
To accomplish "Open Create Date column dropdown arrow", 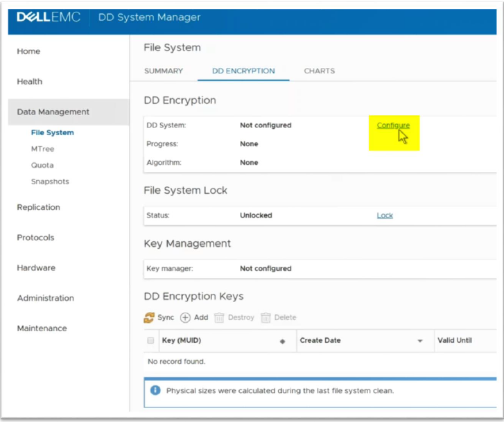I will coord(420,341).
